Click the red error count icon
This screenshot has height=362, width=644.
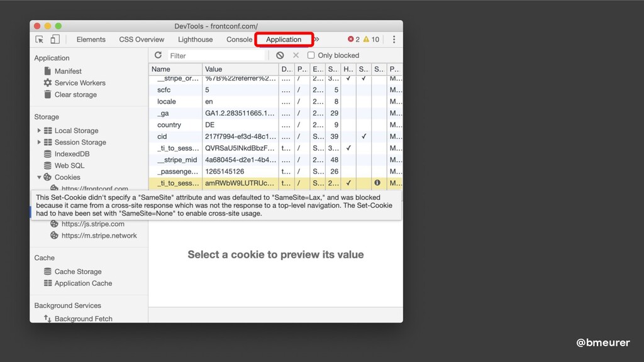350,39
